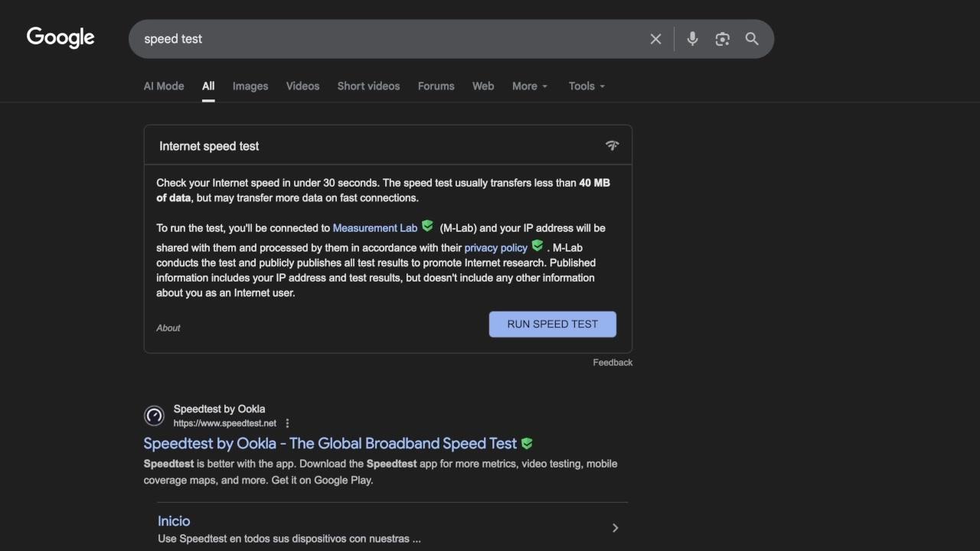
Task: Open Speedtest by Ookla result title
Action: click(330, 444)
